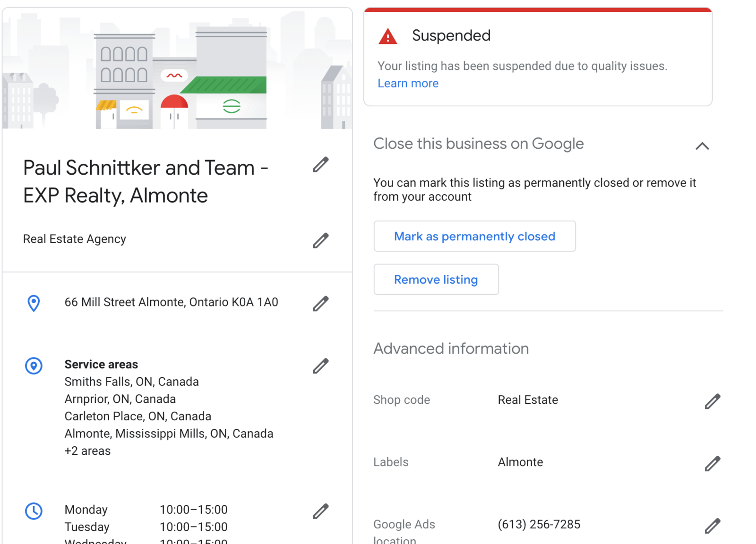Click the 66 Mill Street Almonte address
The width and height of the screenshot is (756, 544).
(171, 302)
